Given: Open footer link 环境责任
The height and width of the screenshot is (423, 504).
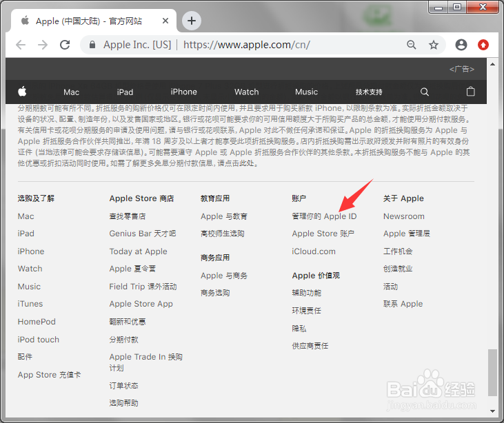Looking at the screenshot, I should pos(306,310).
